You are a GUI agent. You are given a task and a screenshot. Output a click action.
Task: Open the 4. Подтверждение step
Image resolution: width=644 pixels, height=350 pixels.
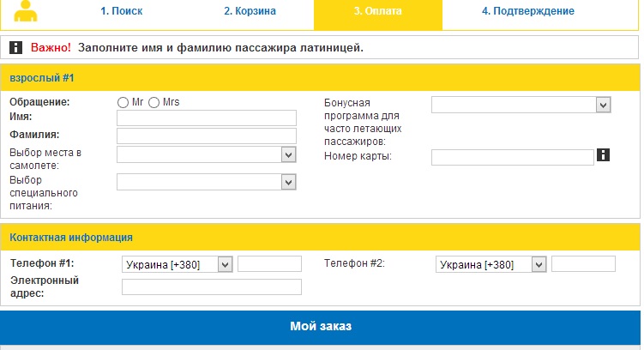[527, 12]
